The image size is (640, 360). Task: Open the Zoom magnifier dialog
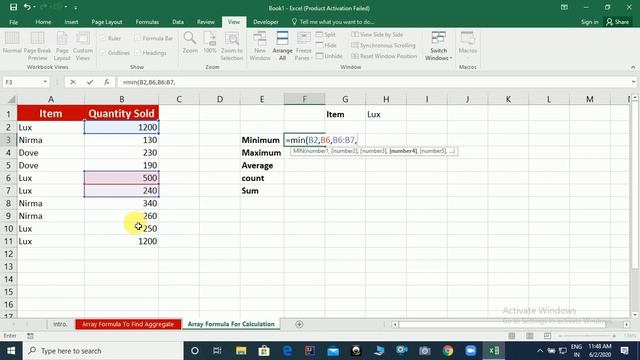(x=190, y=43)
